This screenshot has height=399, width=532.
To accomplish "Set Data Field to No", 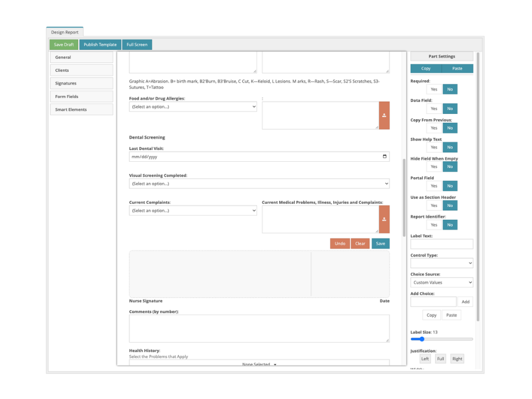I will (x=450, y=109).
